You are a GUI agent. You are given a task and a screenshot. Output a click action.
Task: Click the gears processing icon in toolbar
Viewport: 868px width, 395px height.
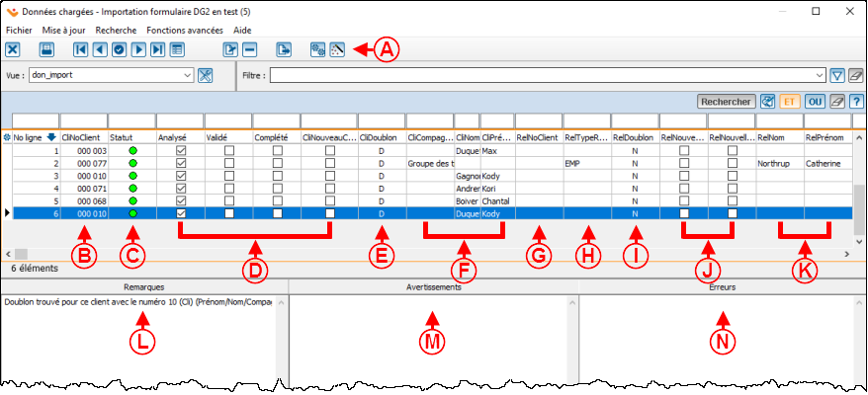[x=317, y=49]
